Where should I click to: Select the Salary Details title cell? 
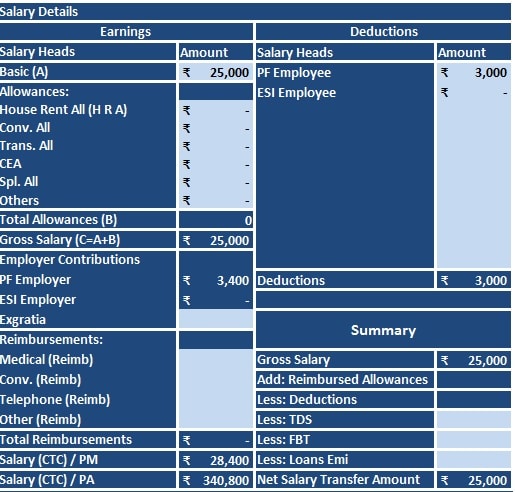point(255,12)
